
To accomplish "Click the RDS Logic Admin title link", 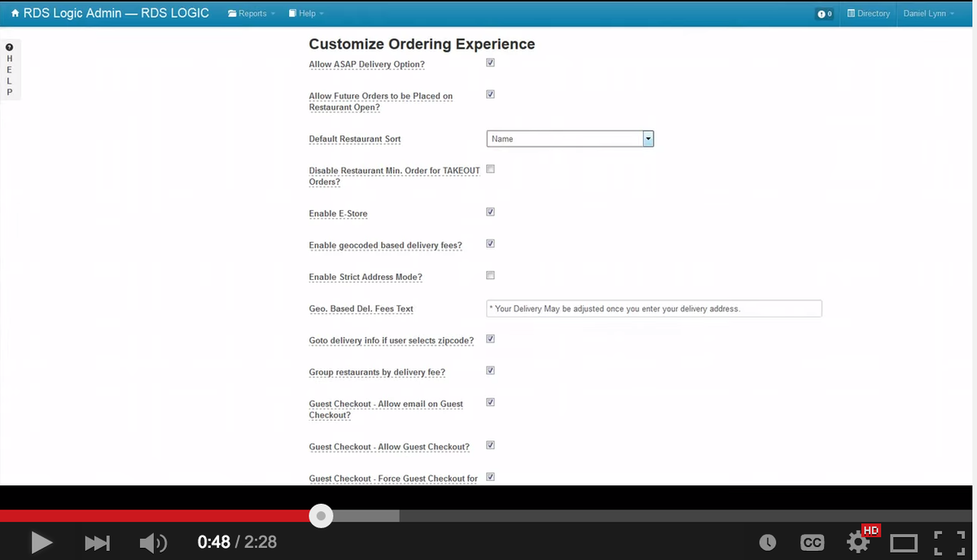I will click(116, 13).
